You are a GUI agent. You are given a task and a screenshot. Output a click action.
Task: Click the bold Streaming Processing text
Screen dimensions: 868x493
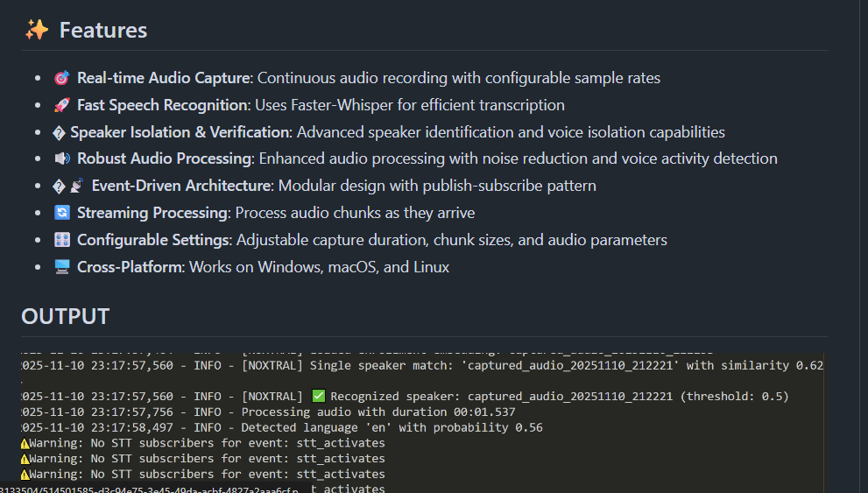152,213
